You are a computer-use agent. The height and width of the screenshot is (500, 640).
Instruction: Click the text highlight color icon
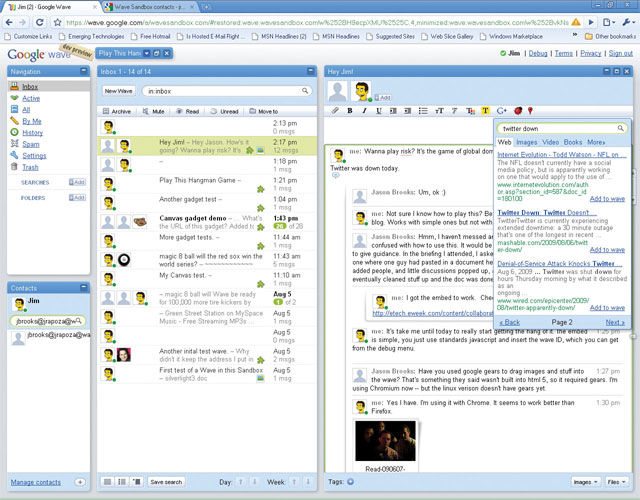click(485, 111)
